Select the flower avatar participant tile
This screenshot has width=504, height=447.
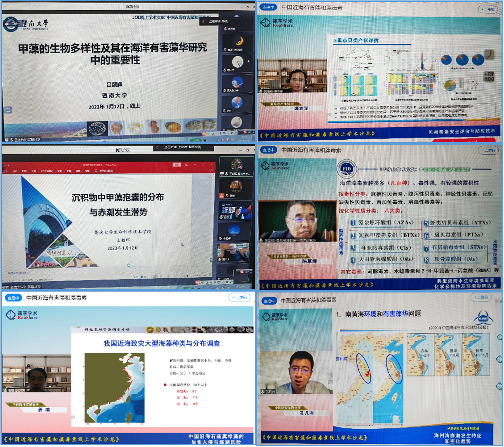(236, 167)
